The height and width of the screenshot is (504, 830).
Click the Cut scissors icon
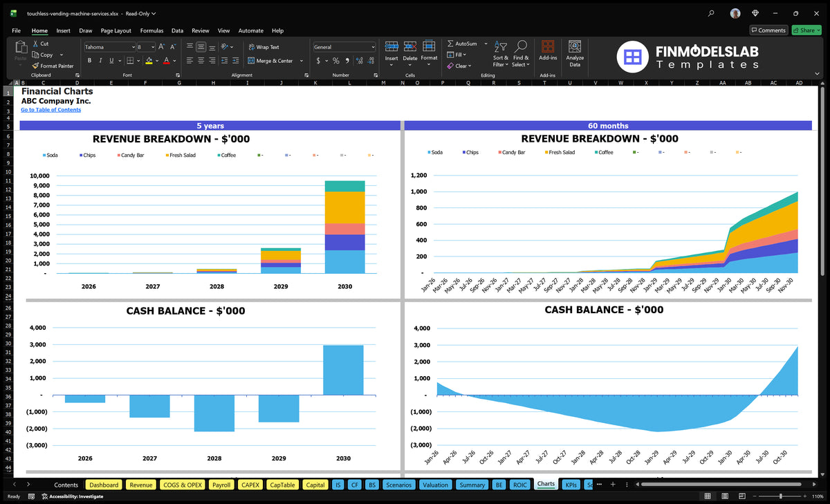point(35,44)
